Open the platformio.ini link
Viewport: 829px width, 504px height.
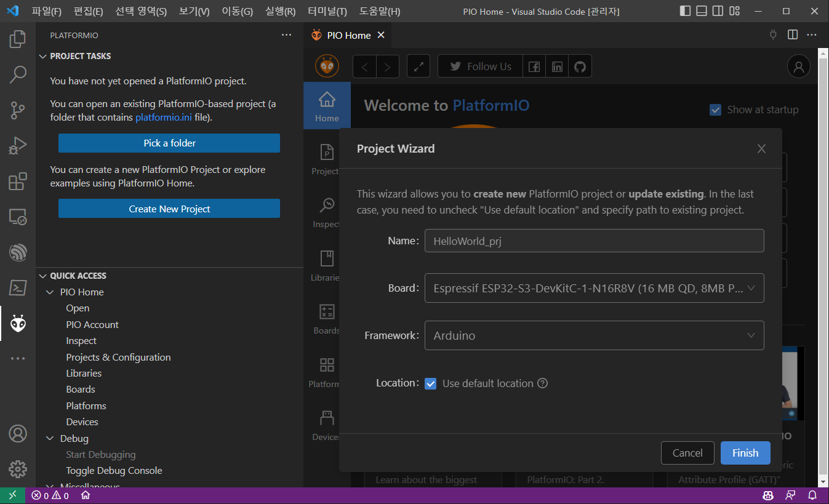click(164, 117)
